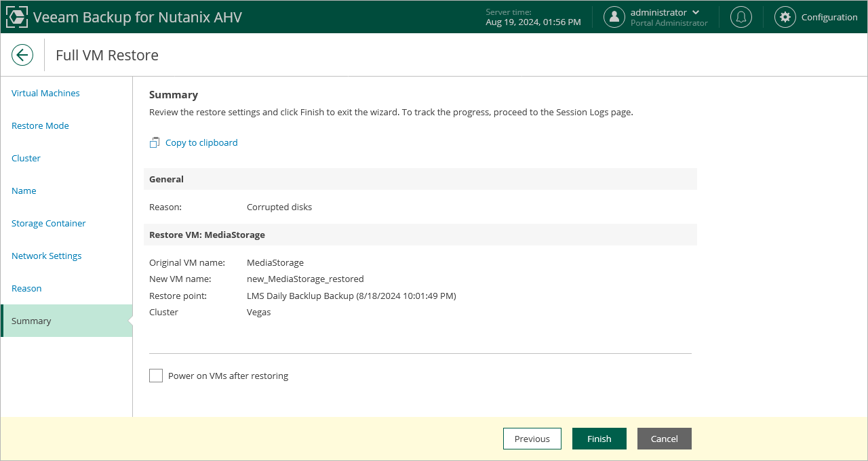The image size is (868, 461).
Task: Switch to the Cluster step
Action: coord(26,158)
